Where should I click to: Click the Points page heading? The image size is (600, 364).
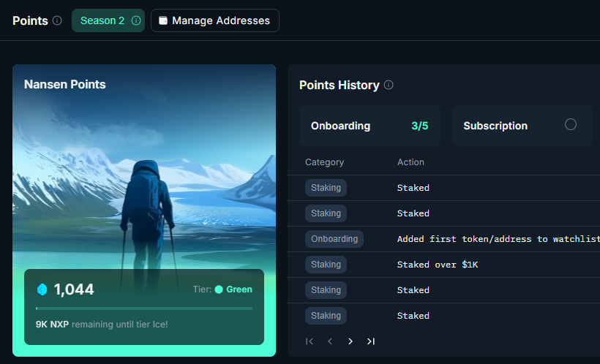pos(30,20)
